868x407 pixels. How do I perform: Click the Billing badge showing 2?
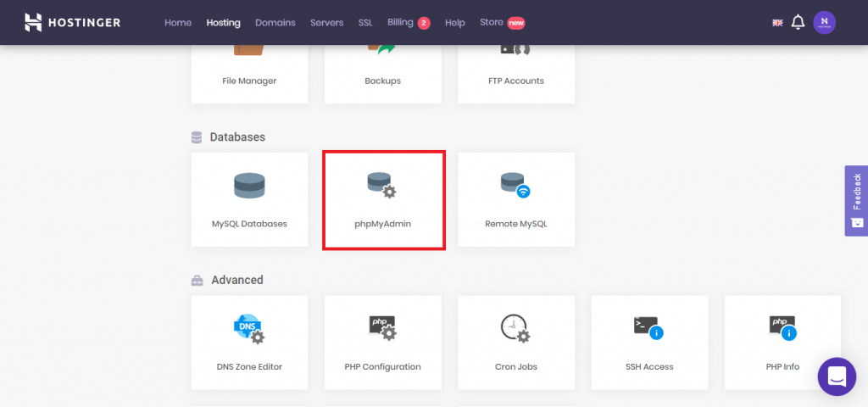click(x=424, y=23)
